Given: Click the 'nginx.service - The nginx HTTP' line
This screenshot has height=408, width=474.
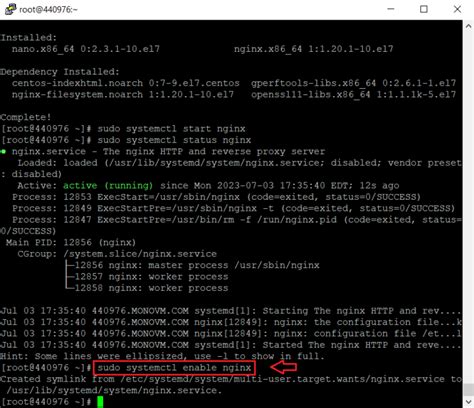Looking at the screenshot, I should point(168,151).
